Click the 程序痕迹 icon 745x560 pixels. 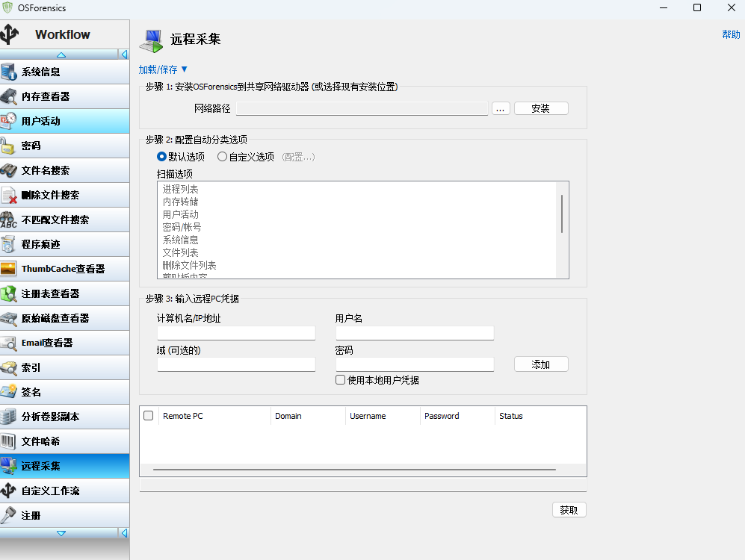(x=8, y=244)
